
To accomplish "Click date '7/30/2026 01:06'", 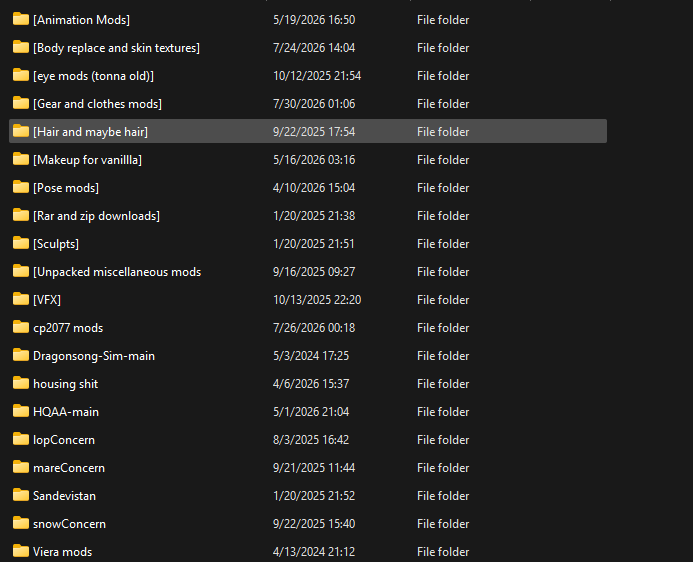I will tap(314, 104).
